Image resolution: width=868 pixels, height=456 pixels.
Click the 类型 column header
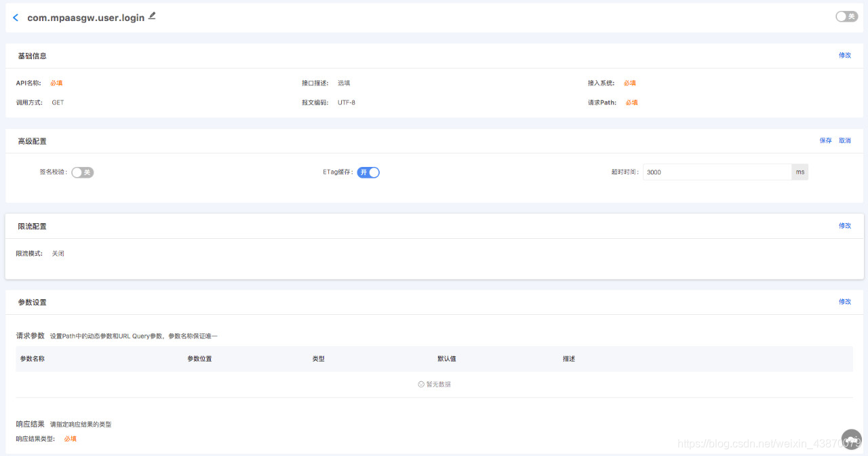318,359
